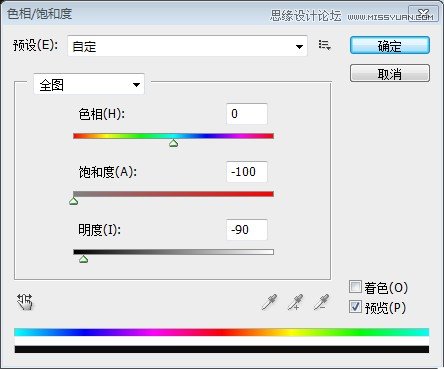The image size is (444, 369).
Task: Click the lightness slider handle
Action: click(84, 259)
